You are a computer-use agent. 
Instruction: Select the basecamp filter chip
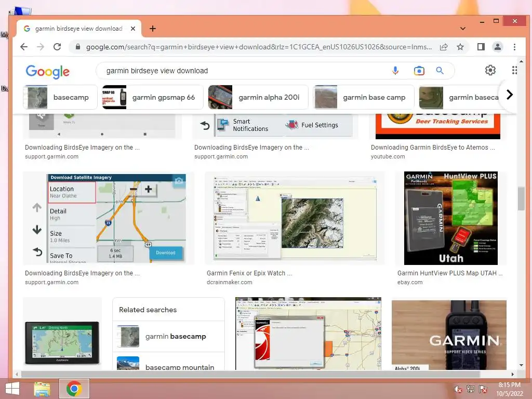tap(60, 97)
